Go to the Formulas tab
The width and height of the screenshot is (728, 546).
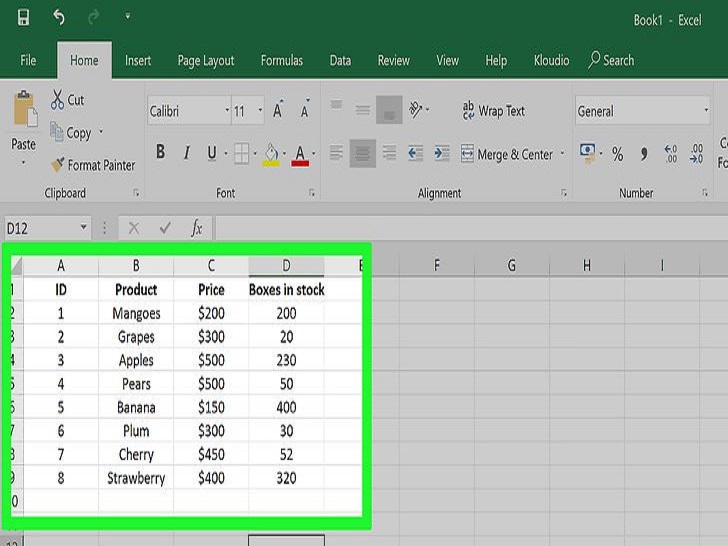[x=282, y=60]
